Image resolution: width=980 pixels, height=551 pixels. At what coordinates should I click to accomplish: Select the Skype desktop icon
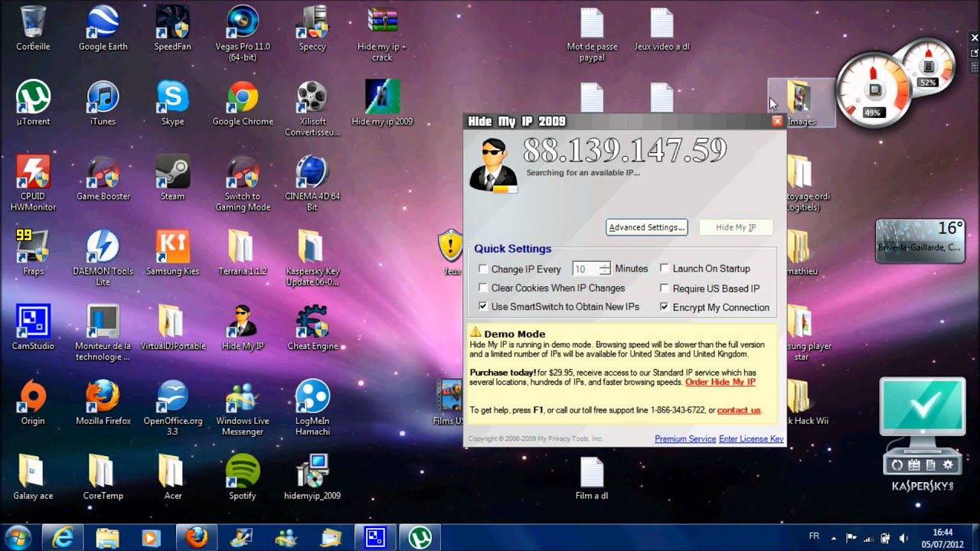(x=173, y=103)
